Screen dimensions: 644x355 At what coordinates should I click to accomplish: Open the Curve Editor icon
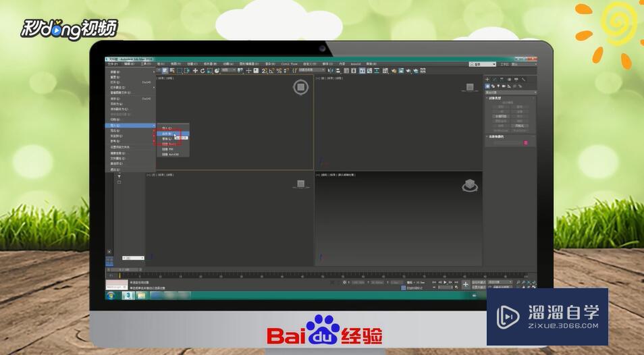click(x=369, y=71)
